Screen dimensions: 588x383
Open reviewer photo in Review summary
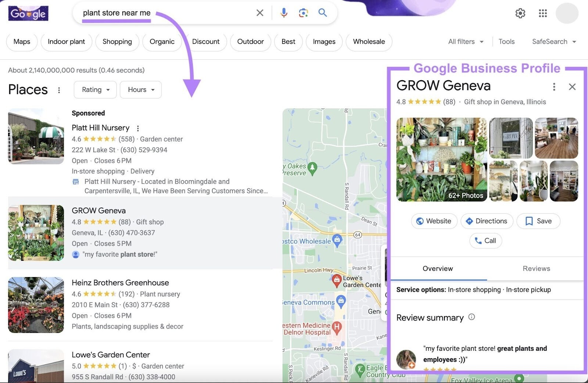click(x=406, y=359)
